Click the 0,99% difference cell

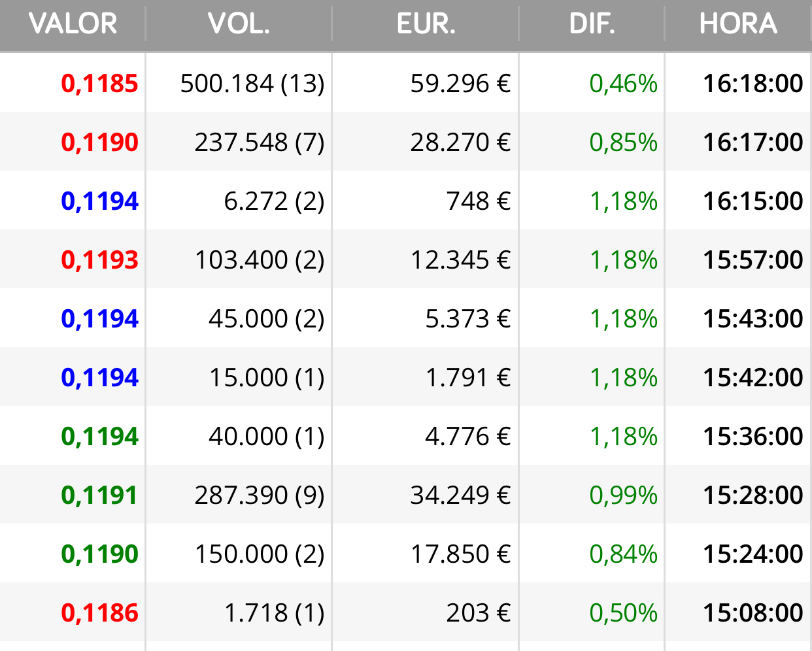623,495
